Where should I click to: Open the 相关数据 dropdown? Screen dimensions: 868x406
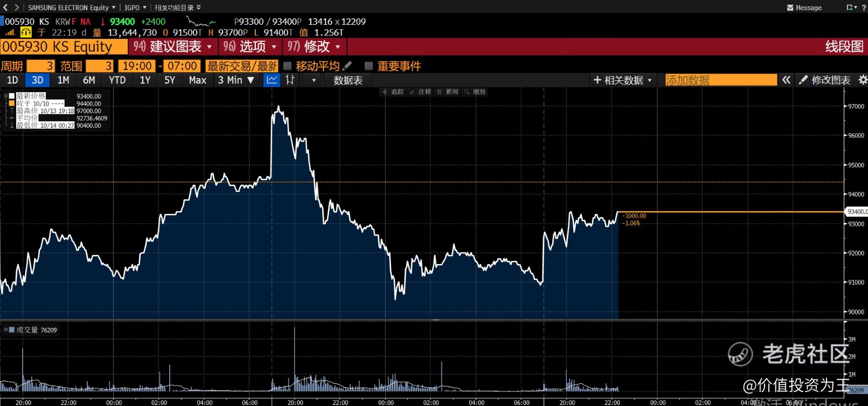tap(623, 80)
